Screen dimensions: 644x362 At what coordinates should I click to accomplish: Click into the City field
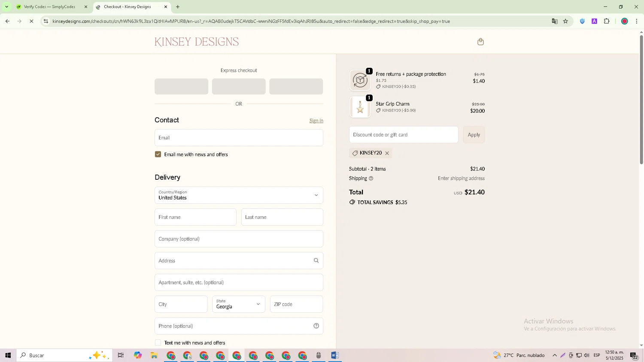pos(181,304)
